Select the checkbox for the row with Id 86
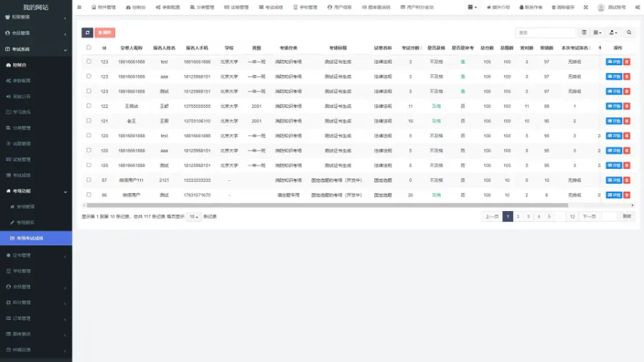 [89, 195]
